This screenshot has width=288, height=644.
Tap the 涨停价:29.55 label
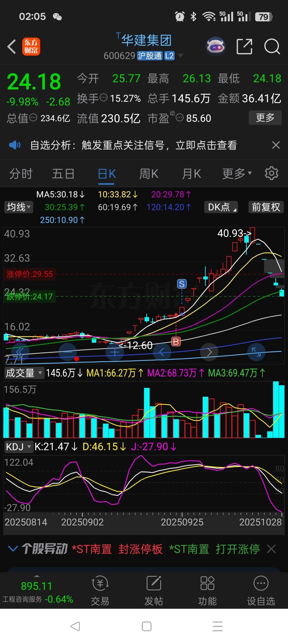point(30,274)
